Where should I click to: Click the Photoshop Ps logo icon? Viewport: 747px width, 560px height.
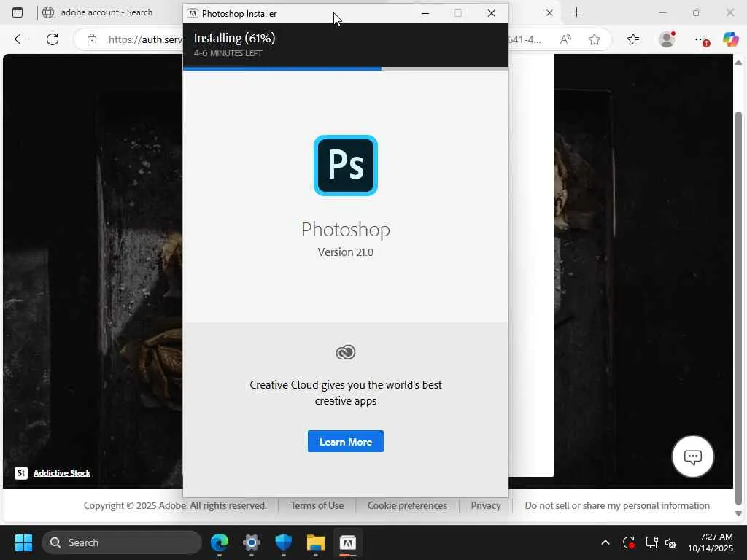tap(345, 166)
